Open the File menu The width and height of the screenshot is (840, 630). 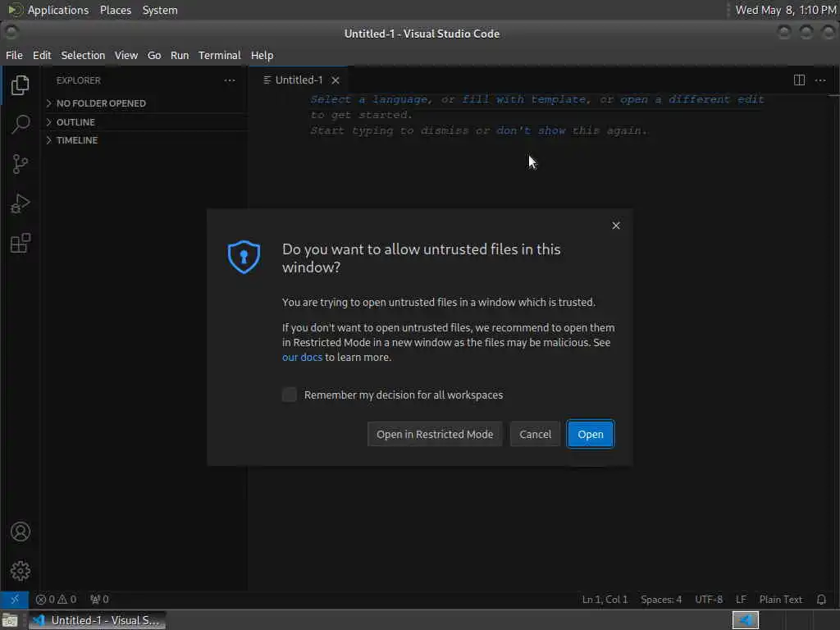point(15,55)
